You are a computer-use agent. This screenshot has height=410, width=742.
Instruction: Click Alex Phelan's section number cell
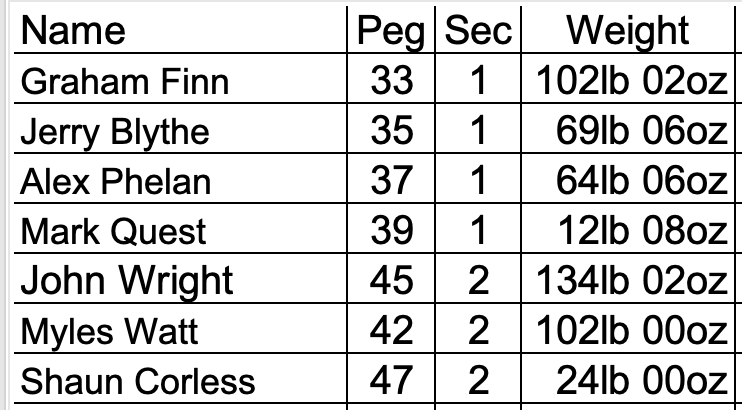click(478, 178)
